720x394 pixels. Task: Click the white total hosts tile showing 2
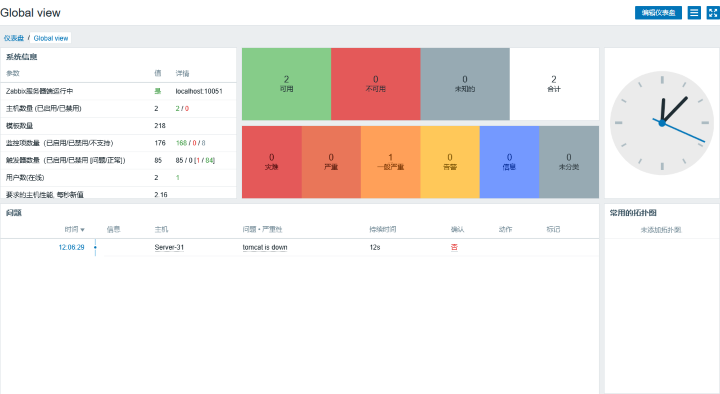coord(554,84)
